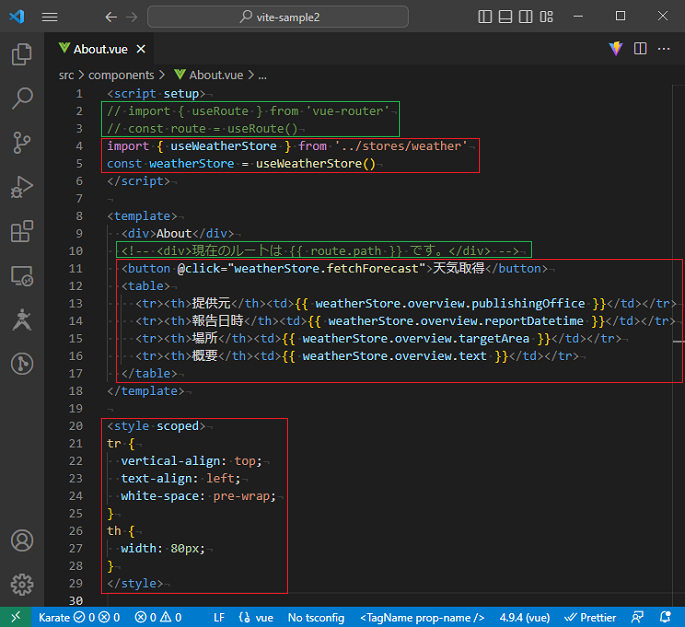The height and width of the screenshot is (627, 685).
Task: Switch to the About.vue editor tab
Action: pyautogui.click(x=100, y=49)
